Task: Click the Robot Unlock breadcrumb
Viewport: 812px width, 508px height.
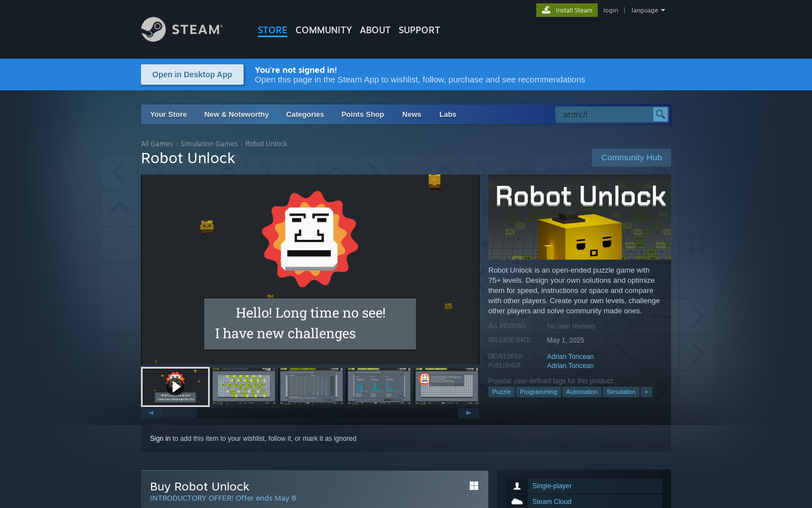Action: [266, 144]
